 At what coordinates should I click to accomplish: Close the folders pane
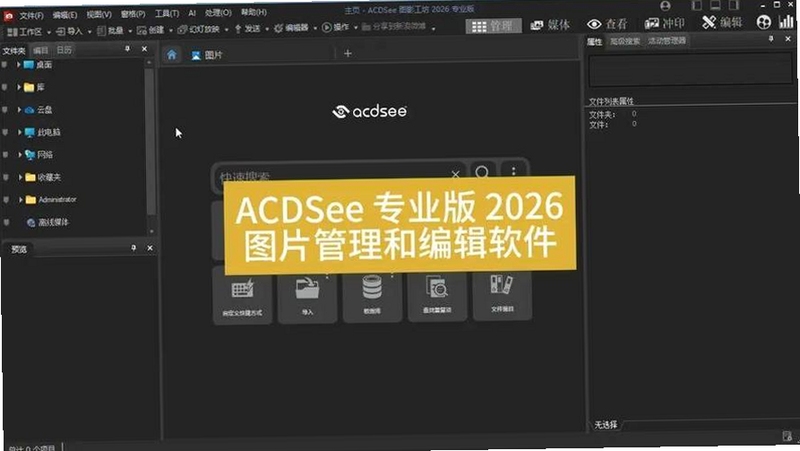click(144, 49)
